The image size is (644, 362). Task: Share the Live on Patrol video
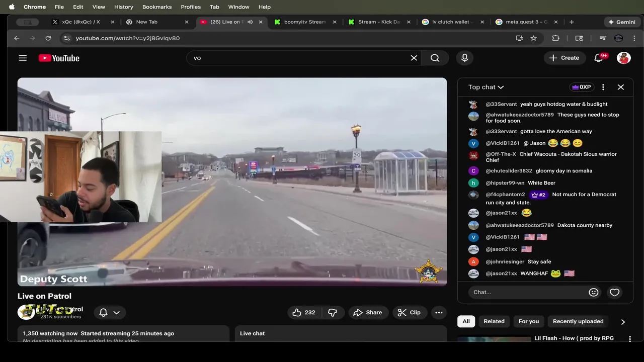click(x=368, y=312)
